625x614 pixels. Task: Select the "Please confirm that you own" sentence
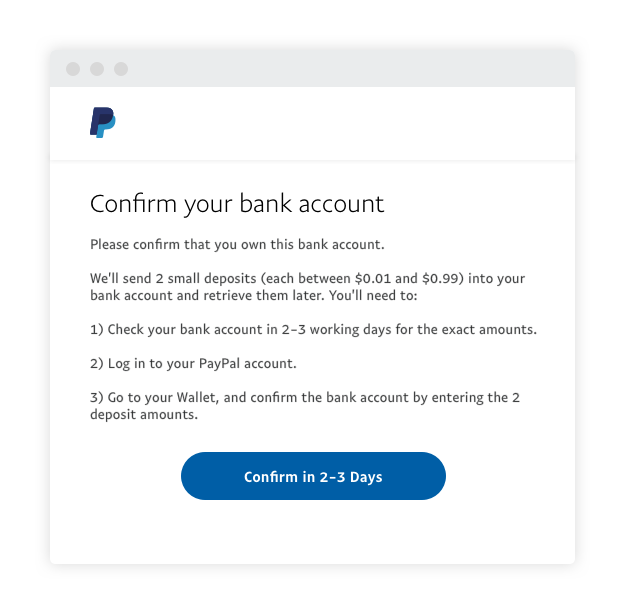[237, 245]
